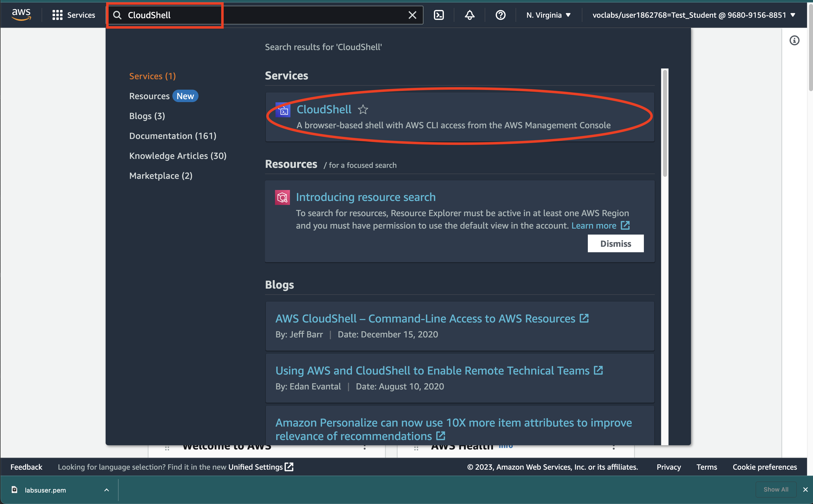Open AWS Health widget options menu
Viewport: 813px width, 504px height.
[x=613, y=447]
